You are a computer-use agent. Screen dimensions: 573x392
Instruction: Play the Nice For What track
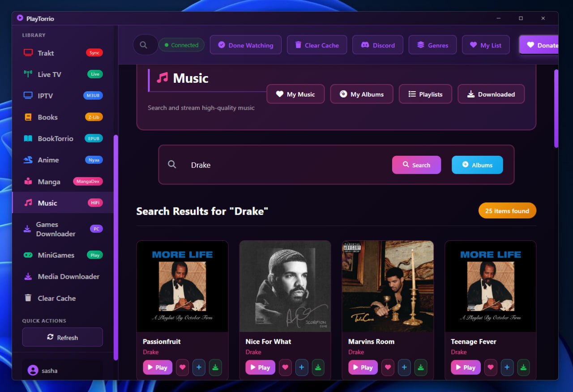[260, 367]
